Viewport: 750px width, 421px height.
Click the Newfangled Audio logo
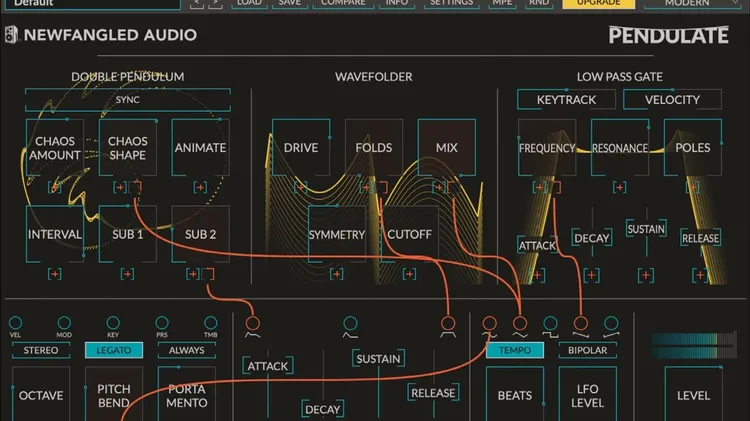pos(101,35)
